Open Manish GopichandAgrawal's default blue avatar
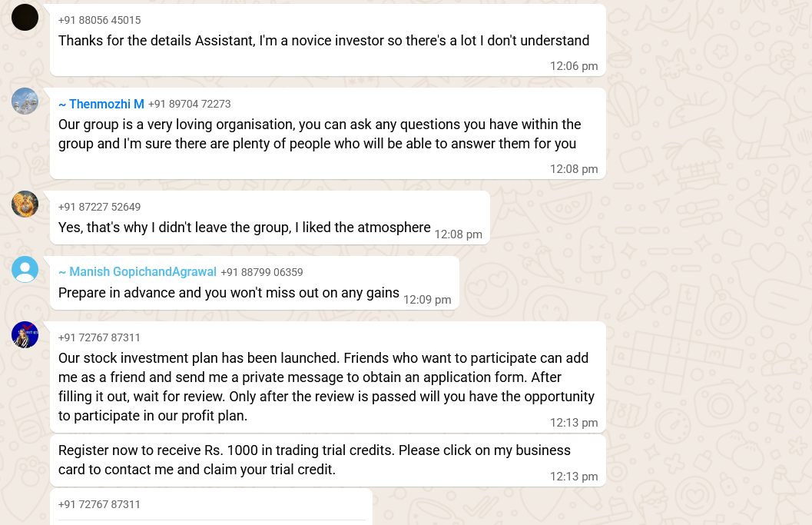 [25, 270]
